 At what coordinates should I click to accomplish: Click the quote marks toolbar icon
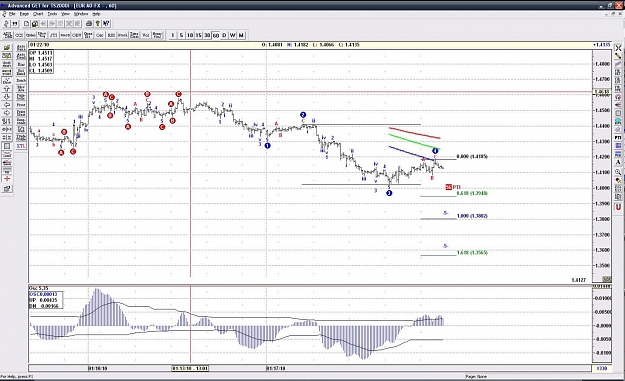coord(15,24)
